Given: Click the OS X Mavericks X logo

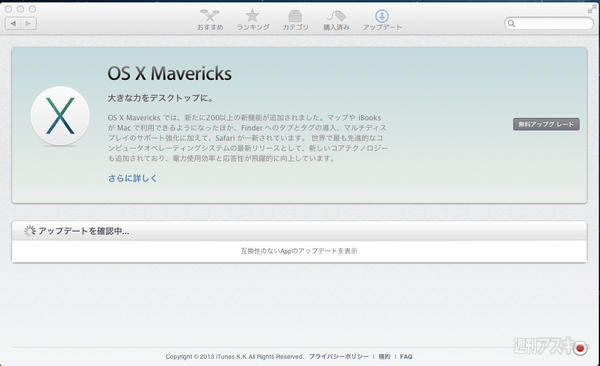Looking at the screenshot, I should [x=60, y=116].
